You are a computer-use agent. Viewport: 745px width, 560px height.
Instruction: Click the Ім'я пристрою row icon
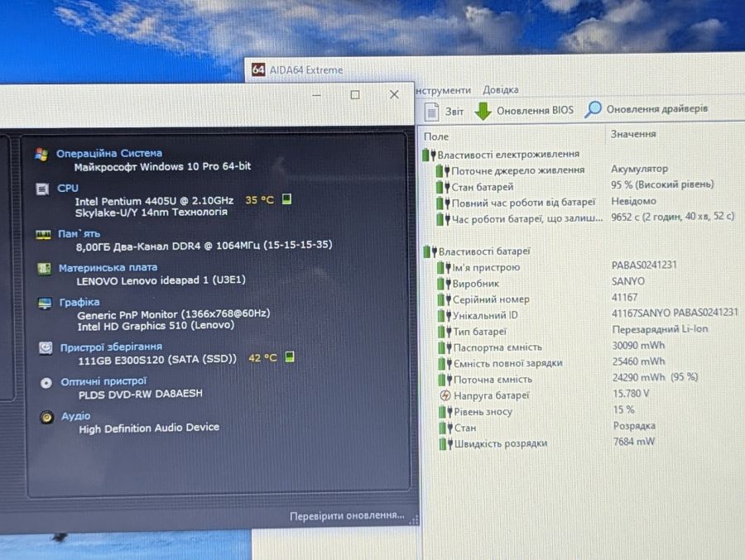(x=445, y=267)
